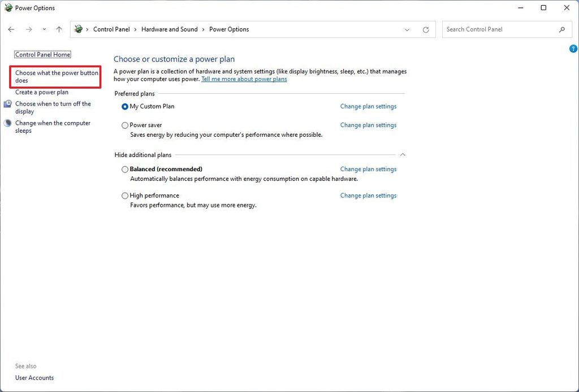Click the search magnifier icon
Viewport: 579px width, 392px height.
pos(562,29)
